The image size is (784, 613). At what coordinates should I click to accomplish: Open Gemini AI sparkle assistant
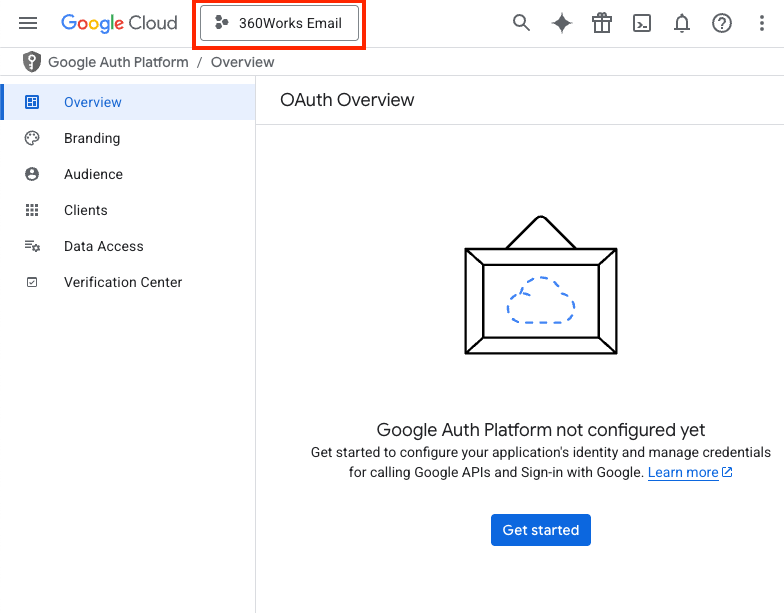tap(562, 23)
